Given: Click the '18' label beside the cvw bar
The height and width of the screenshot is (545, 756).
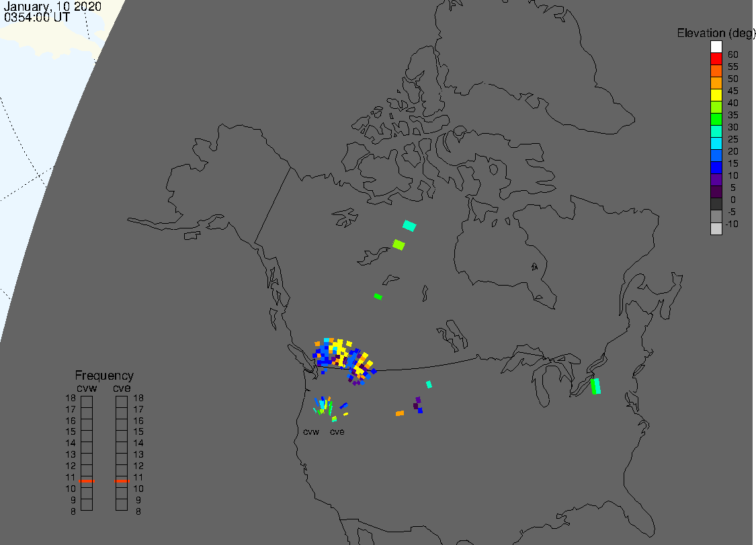Looking at the screenshot, I should click(x=71, y=398).
